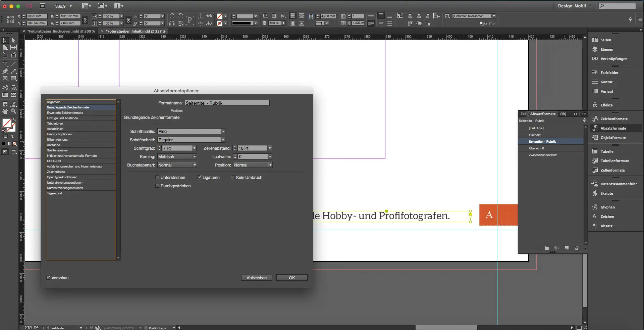Expand the Kerning dropdown

(x=194, y=156)
